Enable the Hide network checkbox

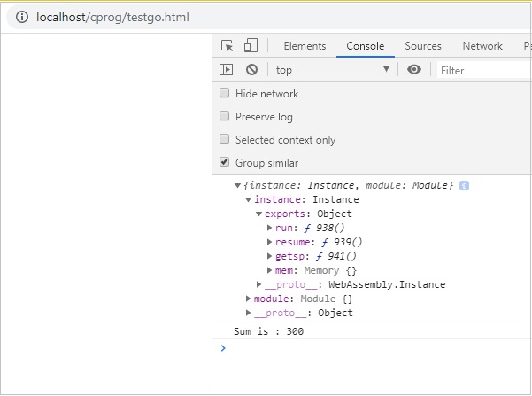click(225, 94)
